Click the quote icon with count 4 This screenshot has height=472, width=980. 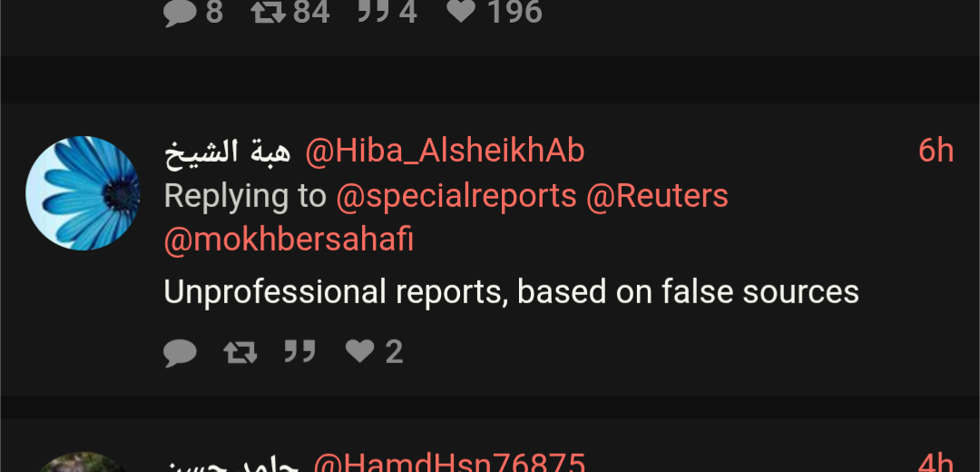(373, 11)
